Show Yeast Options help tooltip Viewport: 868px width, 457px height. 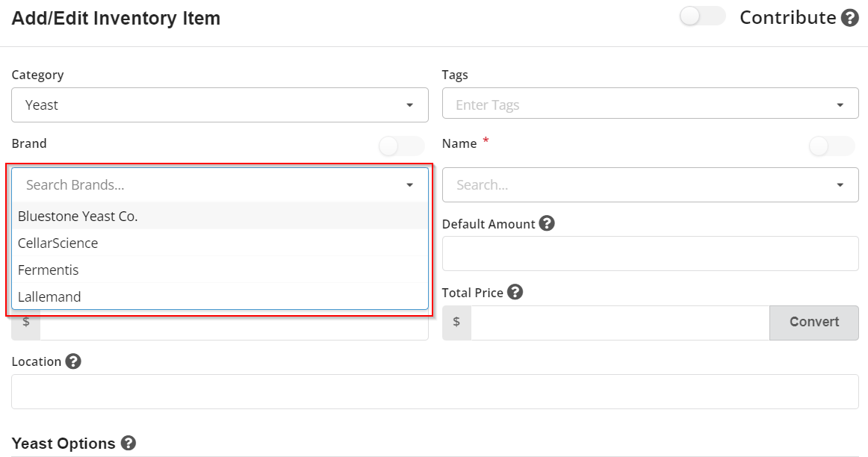point(128,443)
